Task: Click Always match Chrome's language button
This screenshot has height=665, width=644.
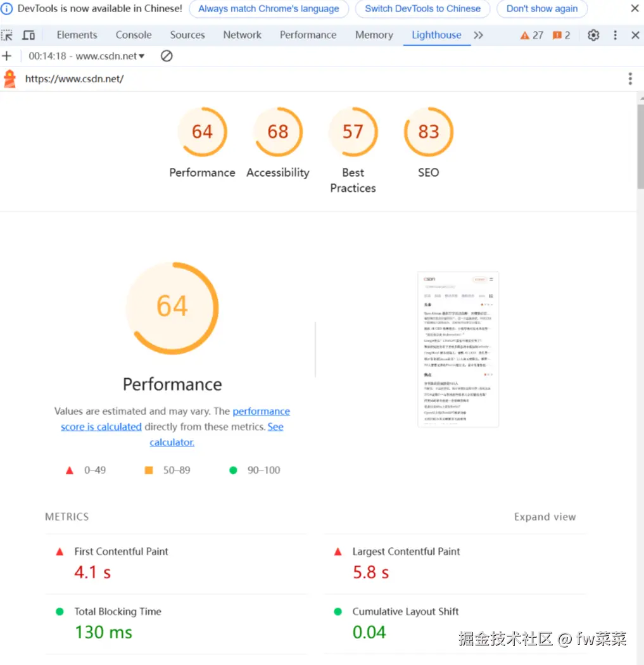Action: 268,8
